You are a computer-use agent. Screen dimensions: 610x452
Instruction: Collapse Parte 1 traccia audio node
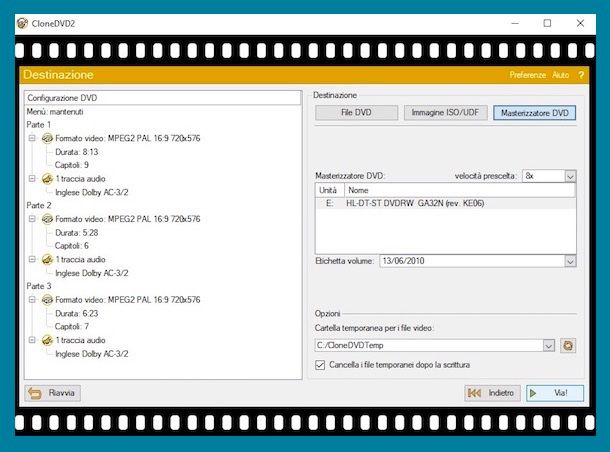pos(32,179)
